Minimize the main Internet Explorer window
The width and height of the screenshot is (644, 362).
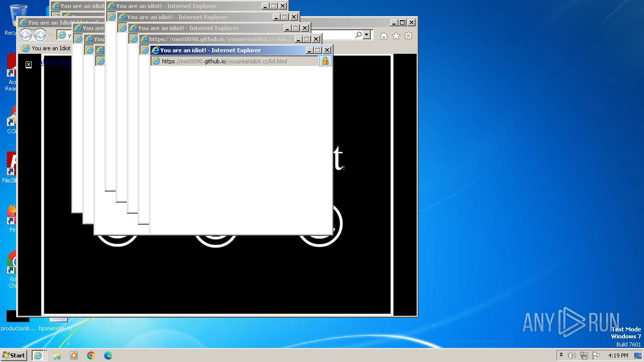394,23
